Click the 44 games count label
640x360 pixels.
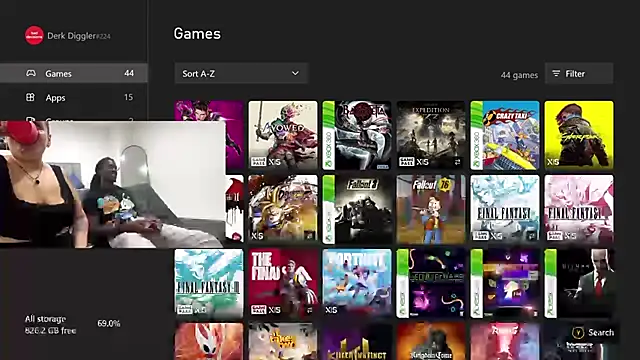click(x=519, y=75)
